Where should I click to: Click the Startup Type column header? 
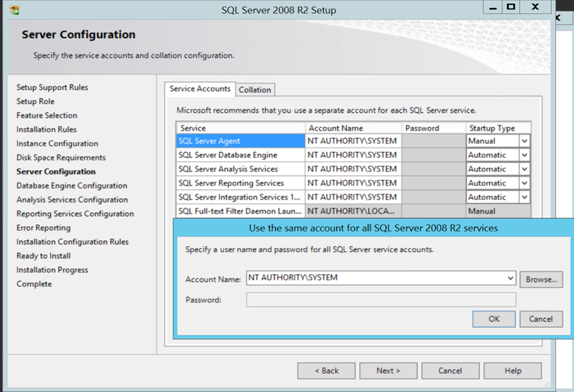498,128
